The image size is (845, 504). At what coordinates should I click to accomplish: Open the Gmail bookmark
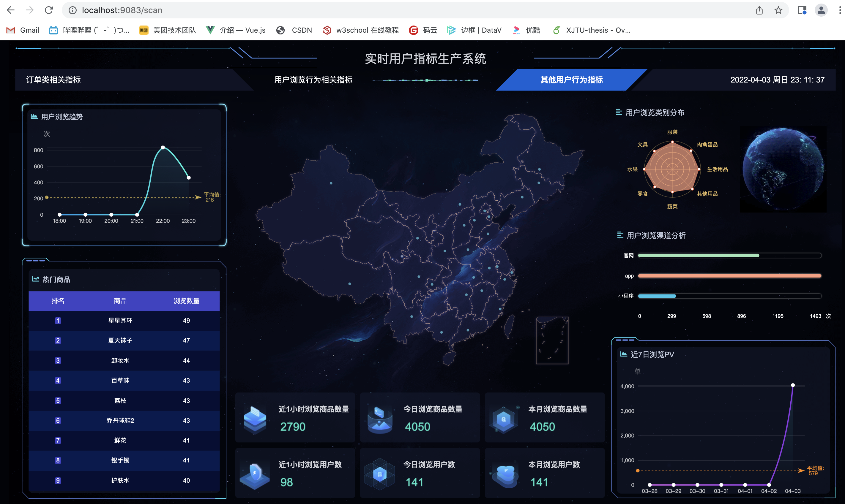click(23, 30)
